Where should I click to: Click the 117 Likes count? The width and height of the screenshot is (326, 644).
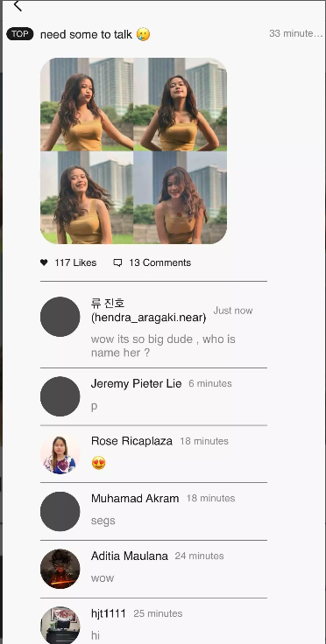coord(75,262)
